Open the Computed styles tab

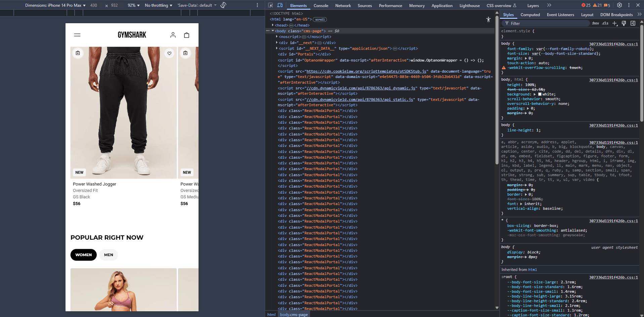click(x=530, y=15)
